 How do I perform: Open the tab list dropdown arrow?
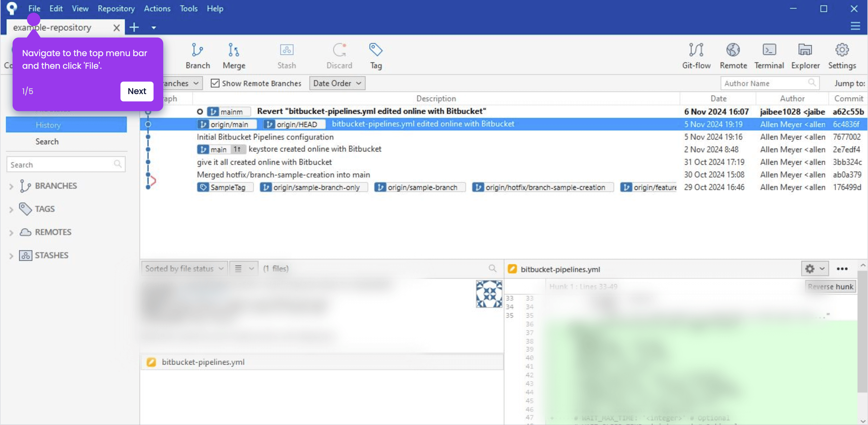point(154,28)
